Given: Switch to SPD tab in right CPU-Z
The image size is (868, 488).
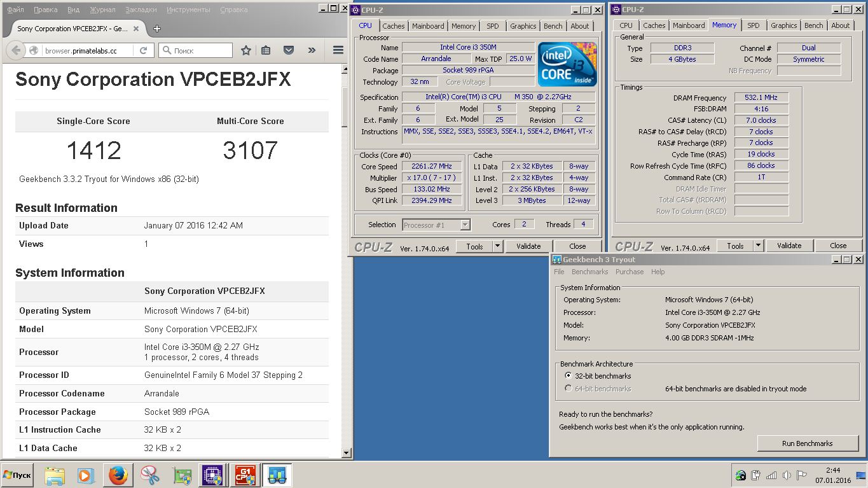Looking at the screenshot, I should pyautogui.click(x=754, y=25).
